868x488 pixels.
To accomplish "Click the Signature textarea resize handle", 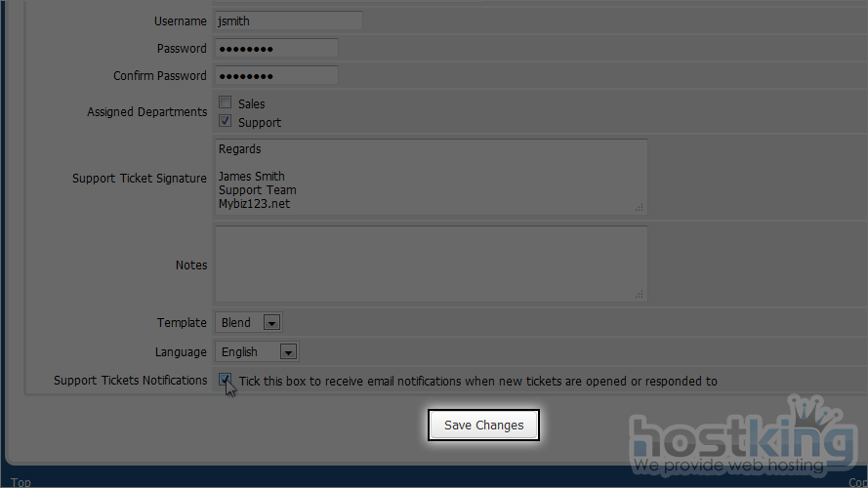I will 640,207.
